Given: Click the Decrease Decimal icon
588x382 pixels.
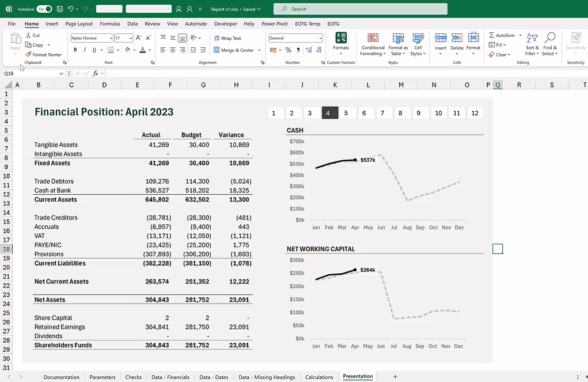Looking at the screenshot, I should 318,50.
